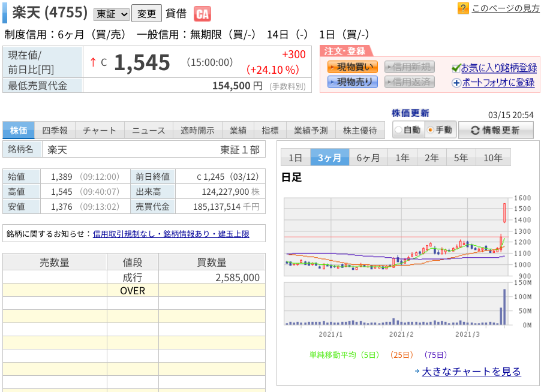Viewport: 547px width, 392px height.
Task: Click the (75日) purple legend label
Action: click(435, 355)
